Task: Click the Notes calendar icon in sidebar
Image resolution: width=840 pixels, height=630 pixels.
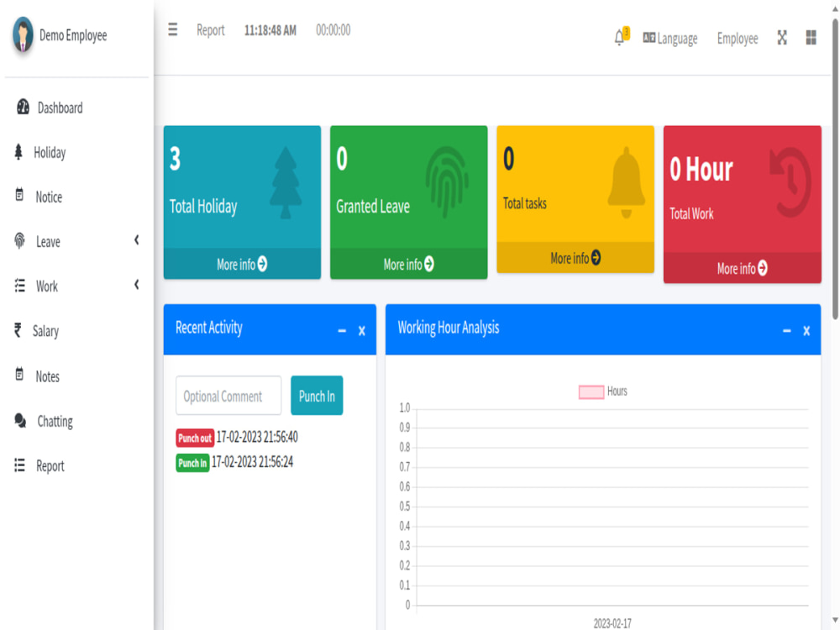Action: [19, 375]
